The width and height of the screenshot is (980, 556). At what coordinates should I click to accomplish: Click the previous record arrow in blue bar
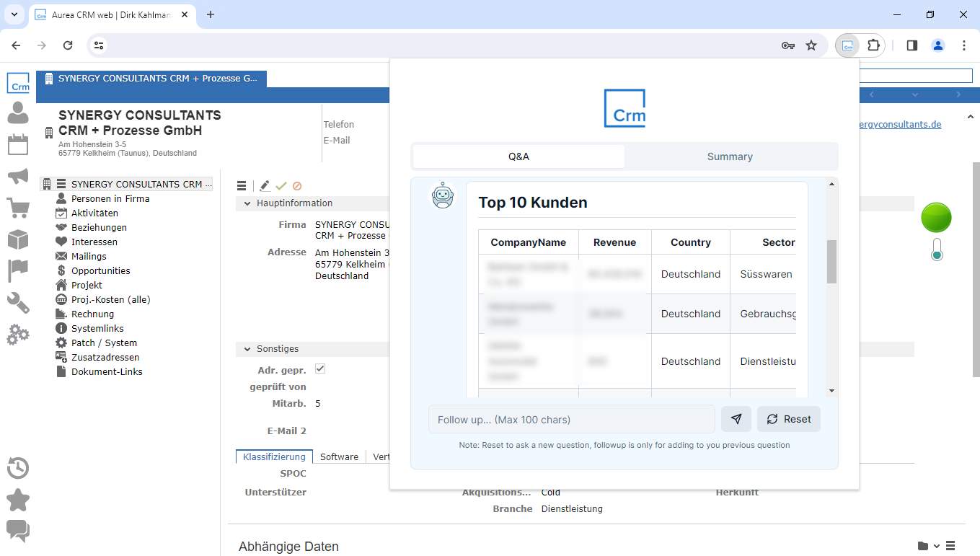pos(872,95)
